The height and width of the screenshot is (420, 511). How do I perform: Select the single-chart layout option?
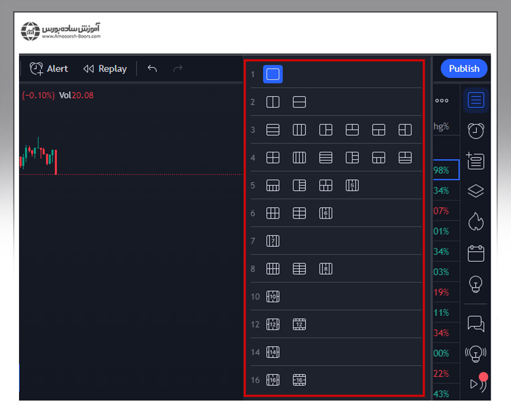[x=273, y=74]
